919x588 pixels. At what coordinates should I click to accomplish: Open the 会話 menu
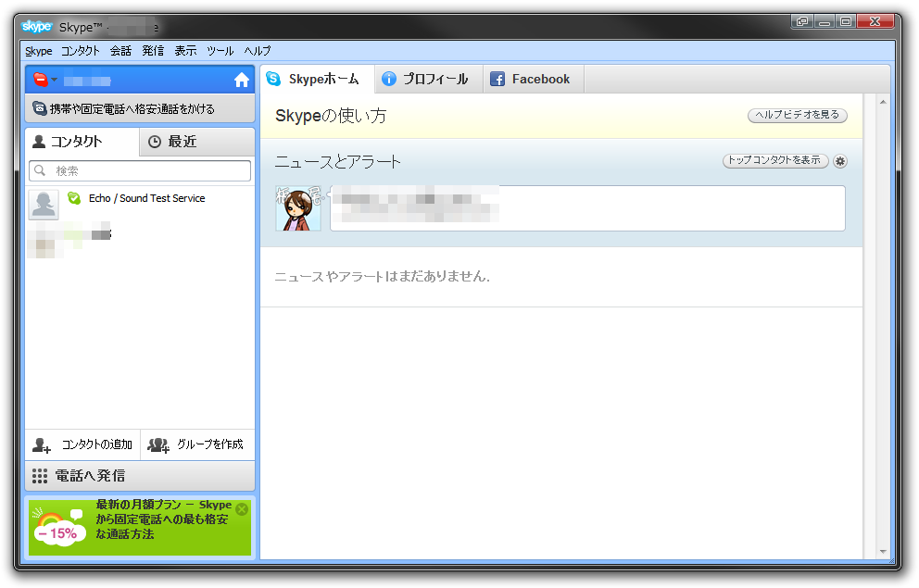(120, 51)
